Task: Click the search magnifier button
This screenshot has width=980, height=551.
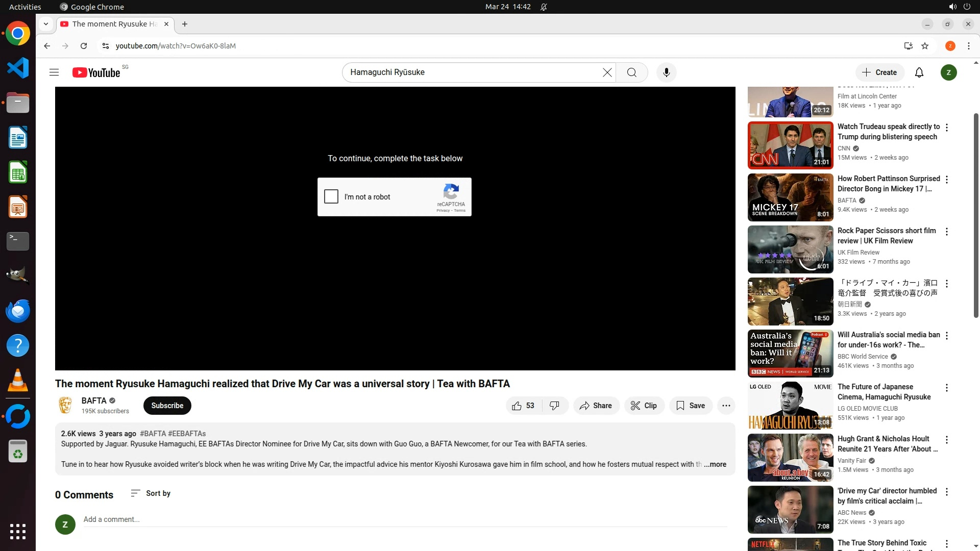Action: [x=631, y=72]
